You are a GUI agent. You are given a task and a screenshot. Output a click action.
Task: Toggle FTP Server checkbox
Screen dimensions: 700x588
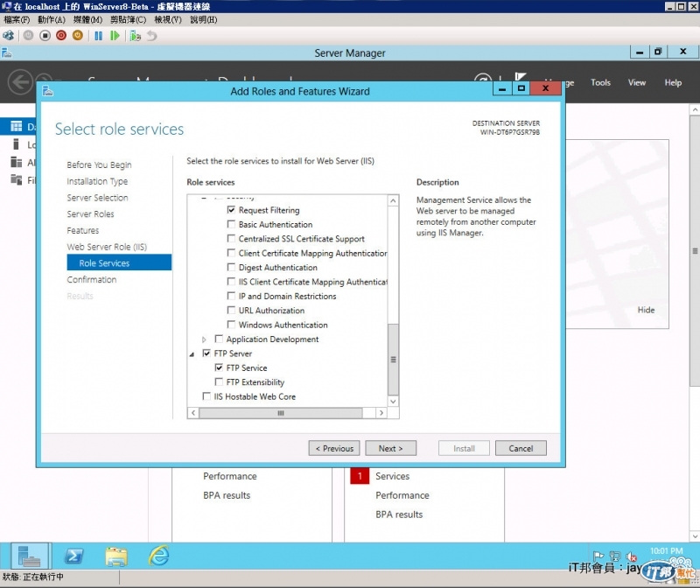(x=206, y=353)
